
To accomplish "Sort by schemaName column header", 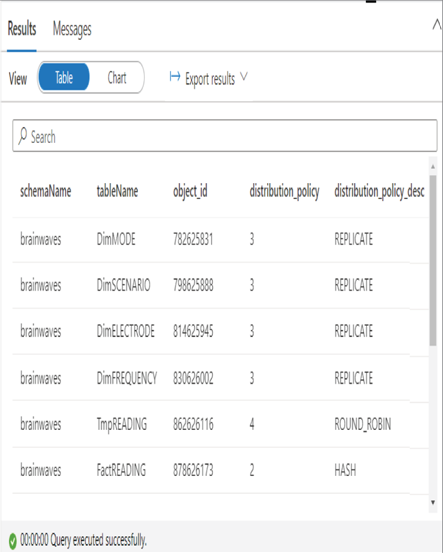I will tap(45, 192).
